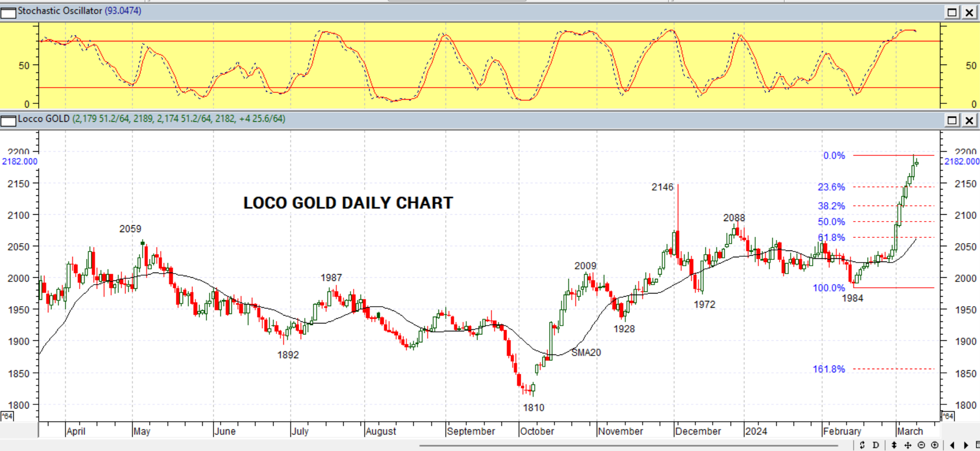Click the 50.0% Fibonacci level label

[x=831, y=222]
